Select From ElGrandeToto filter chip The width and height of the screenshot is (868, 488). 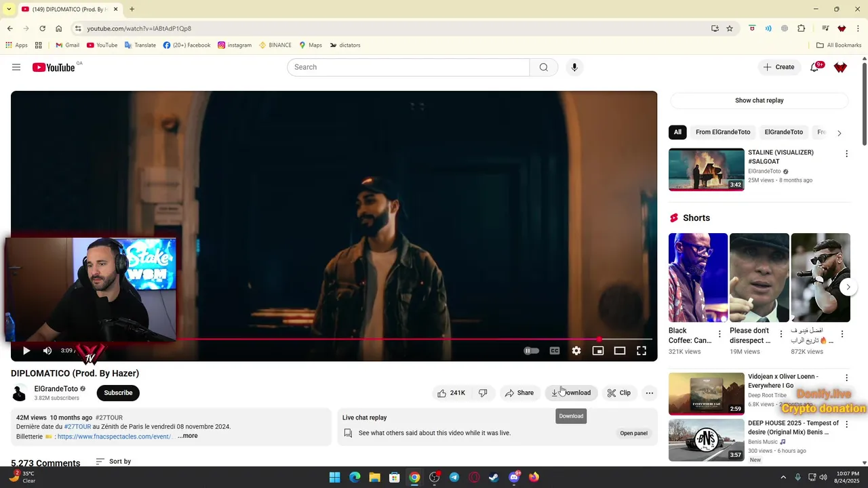pos(723,132)
